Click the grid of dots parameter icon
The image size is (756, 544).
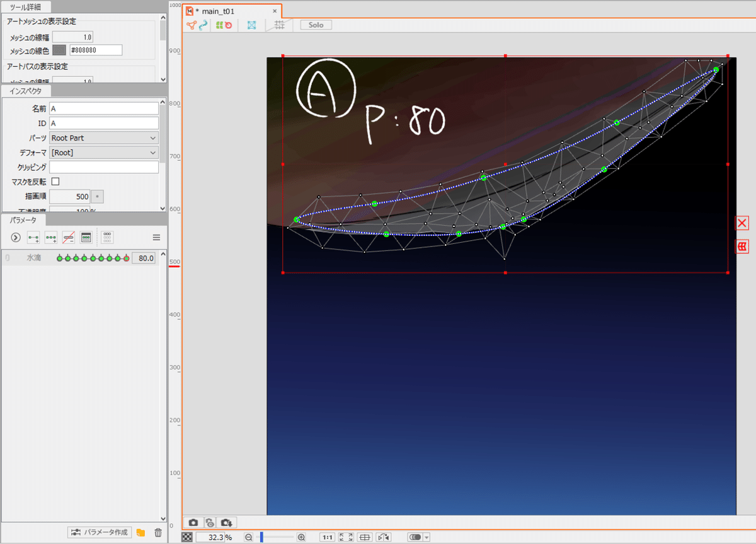click(108, 238)
